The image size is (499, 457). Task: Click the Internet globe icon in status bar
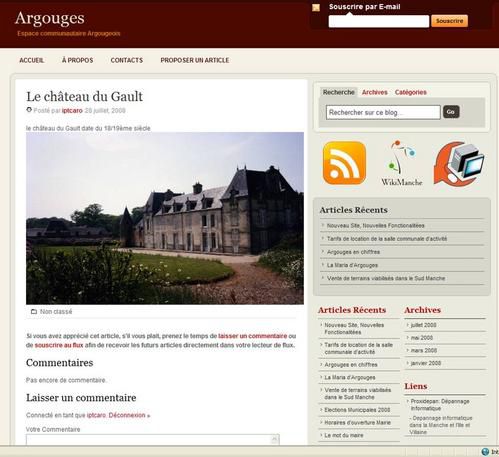click(485, 452)
